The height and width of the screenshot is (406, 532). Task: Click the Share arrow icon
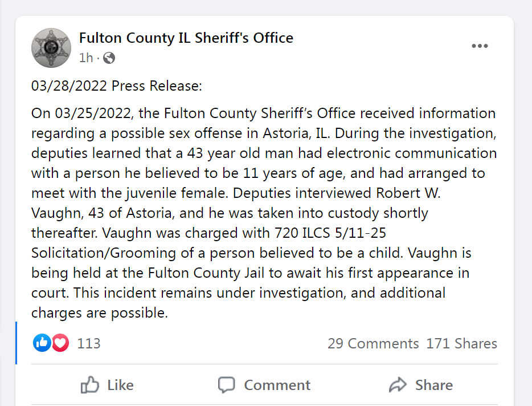[x=398, y=385]
